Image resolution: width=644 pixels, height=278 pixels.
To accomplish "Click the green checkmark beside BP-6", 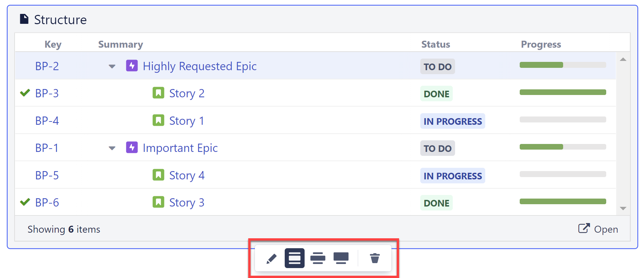I will (x=25, y=202).
